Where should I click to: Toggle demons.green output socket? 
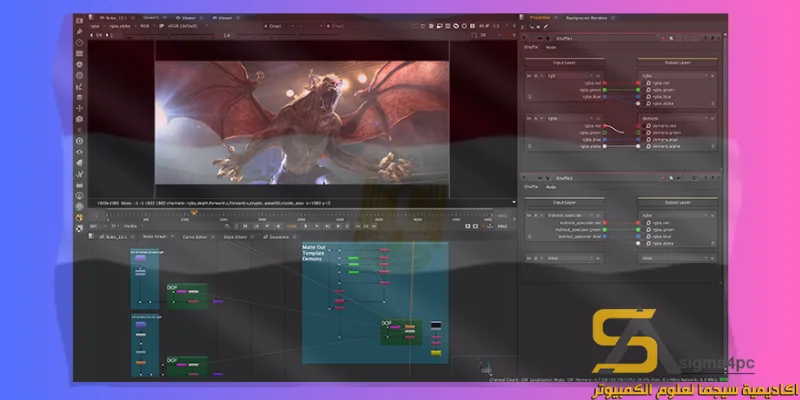point(638,133)
